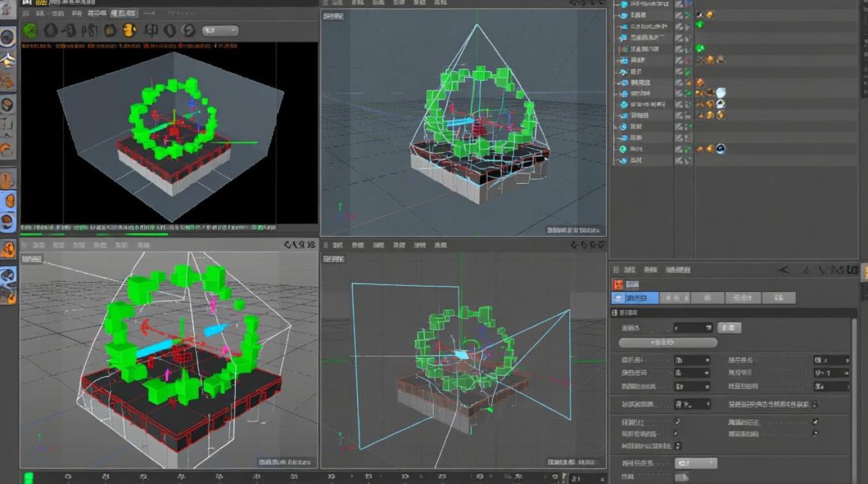Toggle the first checkbox in attributes panel right column
The width and height of the screenshot is (868, 484).
[815, 421]
